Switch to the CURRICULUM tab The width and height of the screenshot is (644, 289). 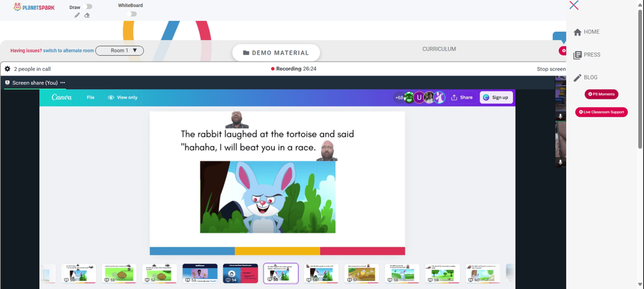pyautogui.click(x=439, y=49)
